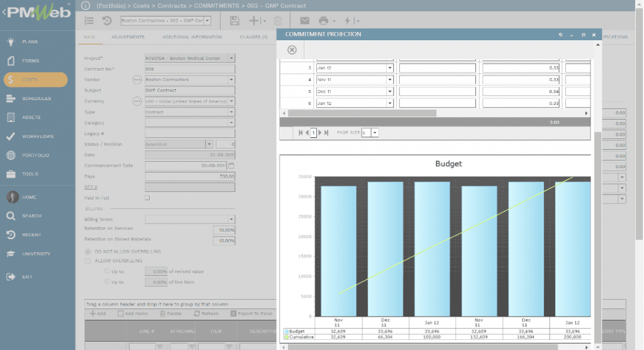Screen dimensions: 644x350
Task: Switch to the Adjustments tab
Action: (128, 37)
